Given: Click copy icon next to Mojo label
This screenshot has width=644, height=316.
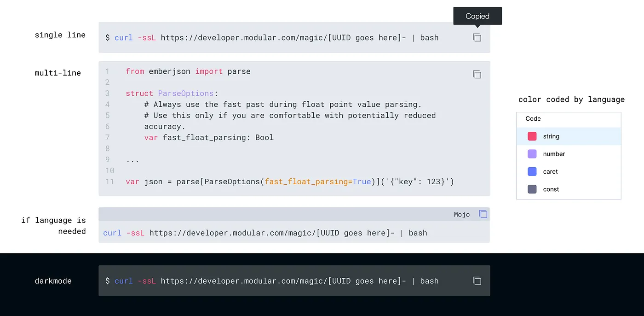Looking at the screenshot, I should point(483,214).
